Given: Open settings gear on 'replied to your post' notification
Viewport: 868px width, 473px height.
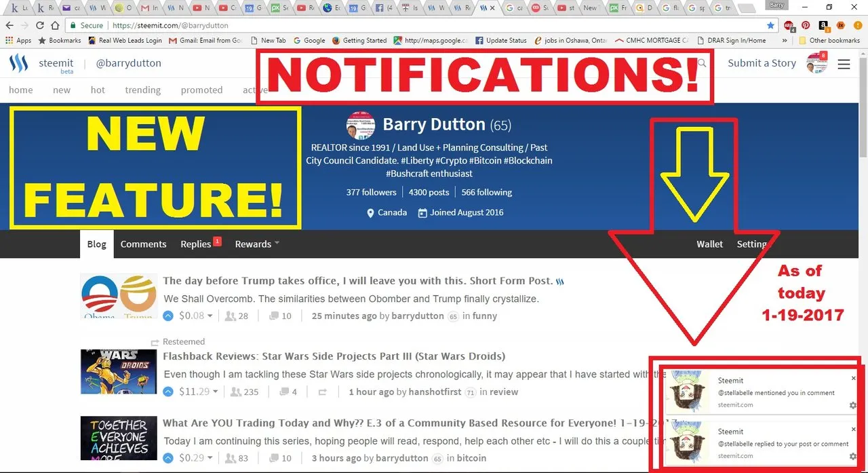Looking at the screenshot, I should (x=852, y=457).
